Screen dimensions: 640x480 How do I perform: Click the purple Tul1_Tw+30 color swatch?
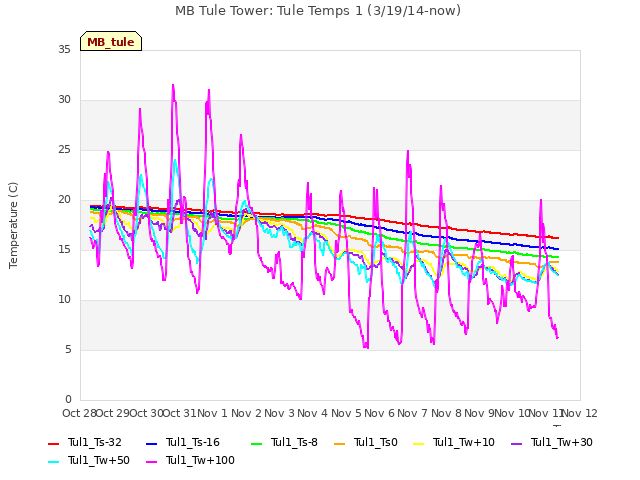[516, 443]
